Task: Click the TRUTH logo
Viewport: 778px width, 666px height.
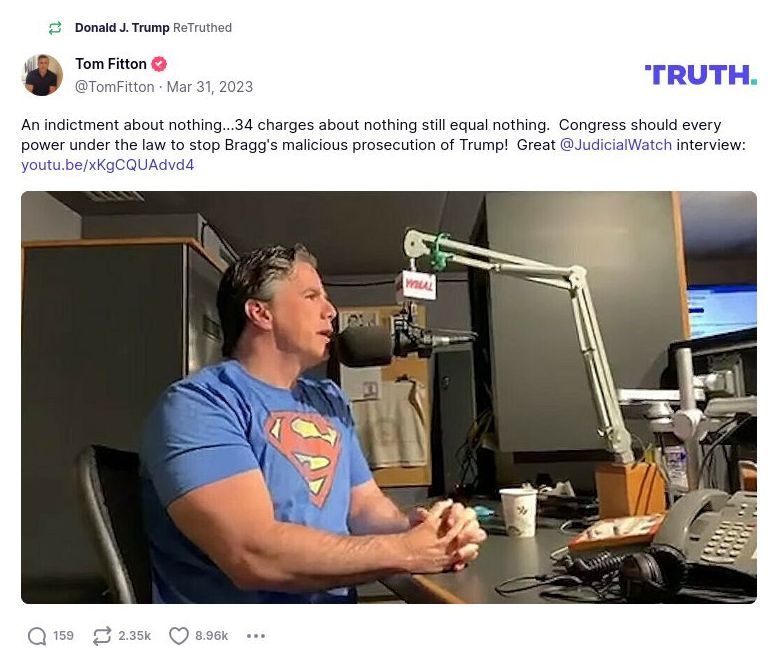Action: pos(701,75)
